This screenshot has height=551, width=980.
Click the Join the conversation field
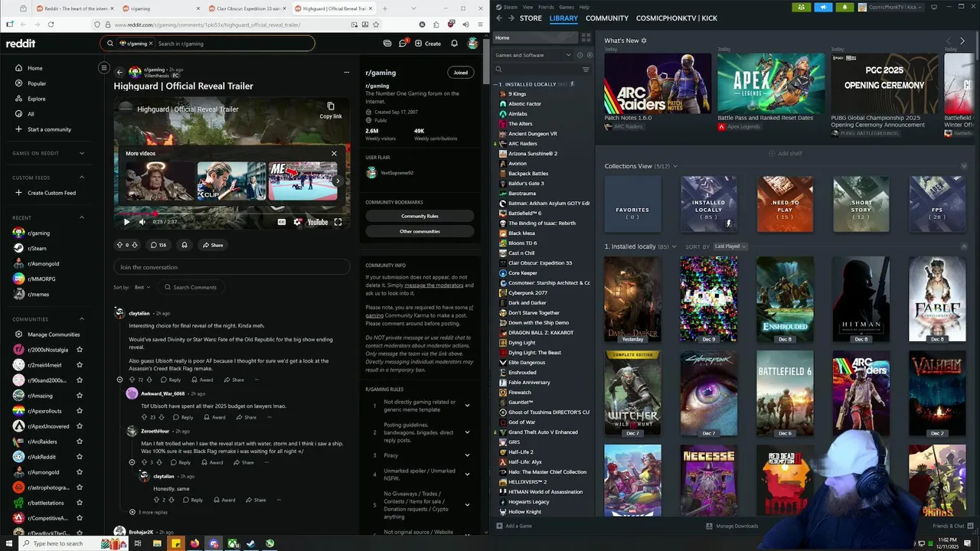point(232,267)
